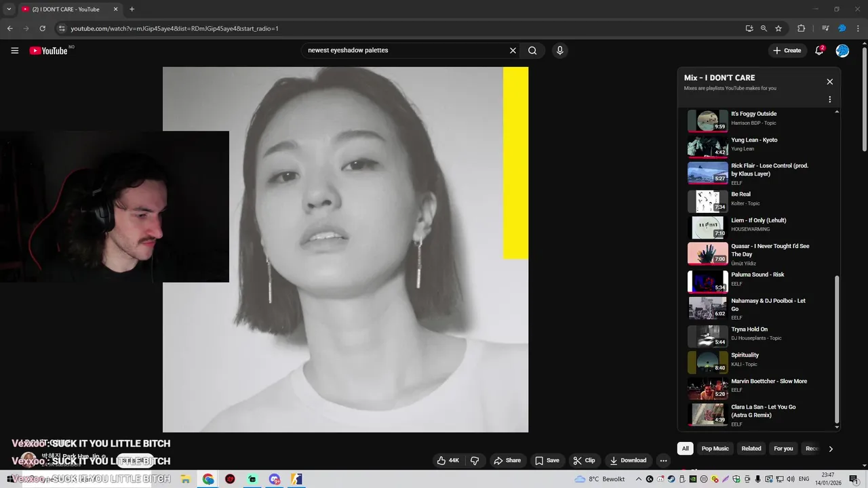Select the For you filter chip
This screenshot has height=488, width=868.
tap(783, 449)
